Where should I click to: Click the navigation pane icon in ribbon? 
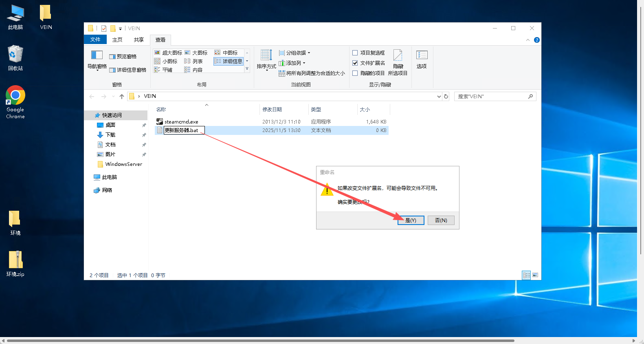(97, 60)
